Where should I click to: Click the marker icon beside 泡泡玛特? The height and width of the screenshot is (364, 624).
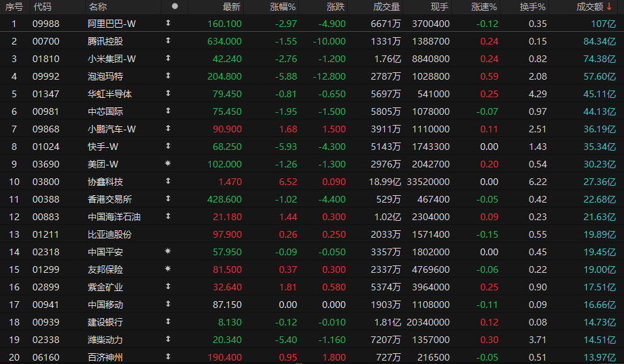point(168,76)
